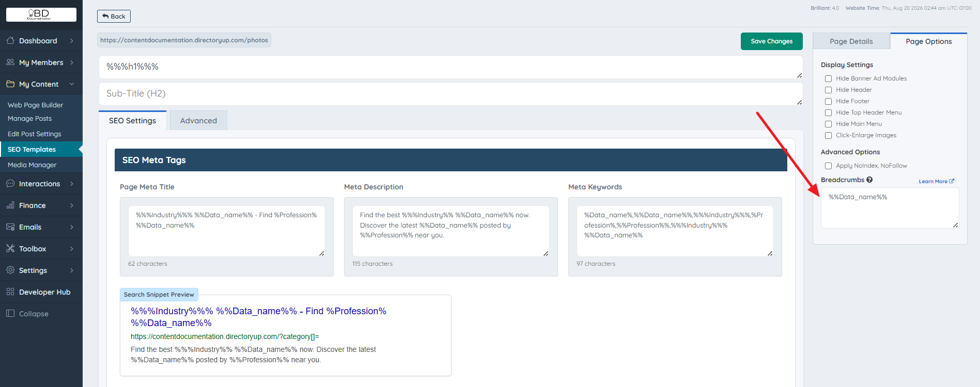This screenshot has width=980, height=387.
Task: Enable Hide Top Header Menu checkbox
Action: point(828,112)
